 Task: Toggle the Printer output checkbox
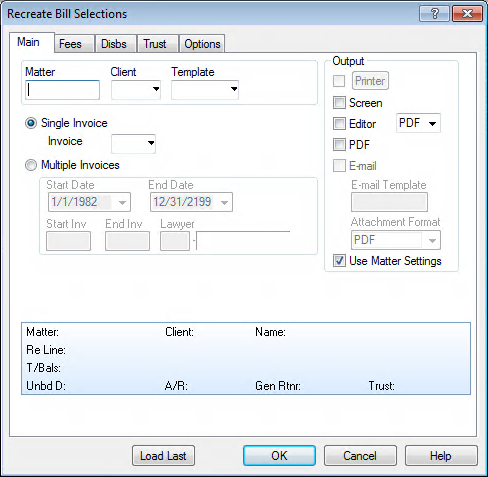[x=339, y=81]
